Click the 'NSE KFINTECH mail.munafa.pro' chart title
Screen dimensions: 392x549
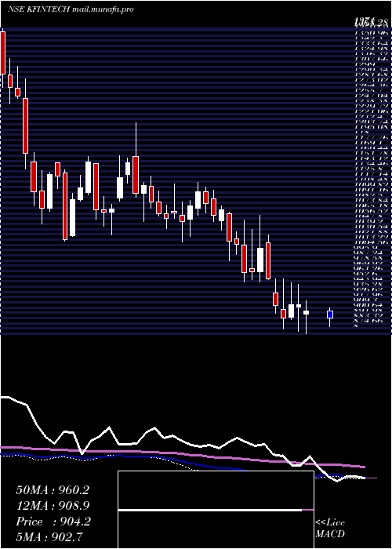click(x=71, y=9)
